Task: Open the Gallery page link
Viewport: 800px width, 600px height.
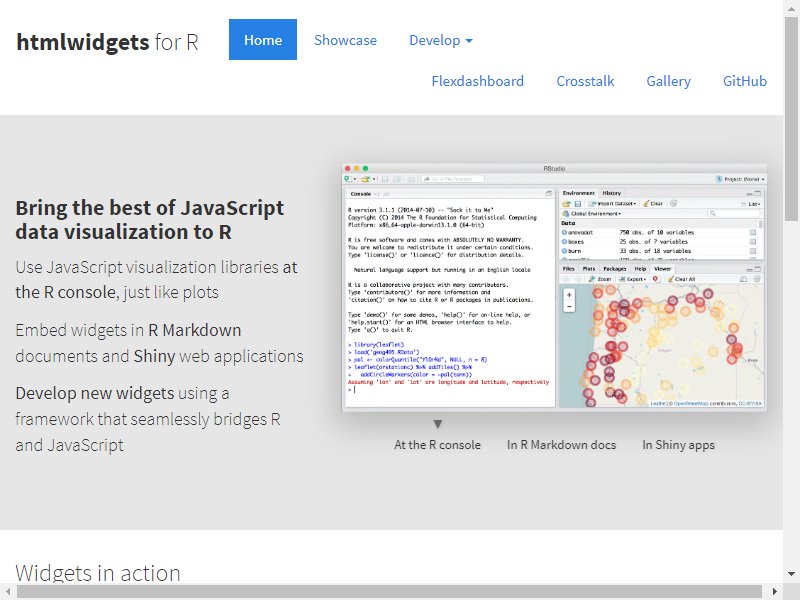Action: (x=668, y=81)
